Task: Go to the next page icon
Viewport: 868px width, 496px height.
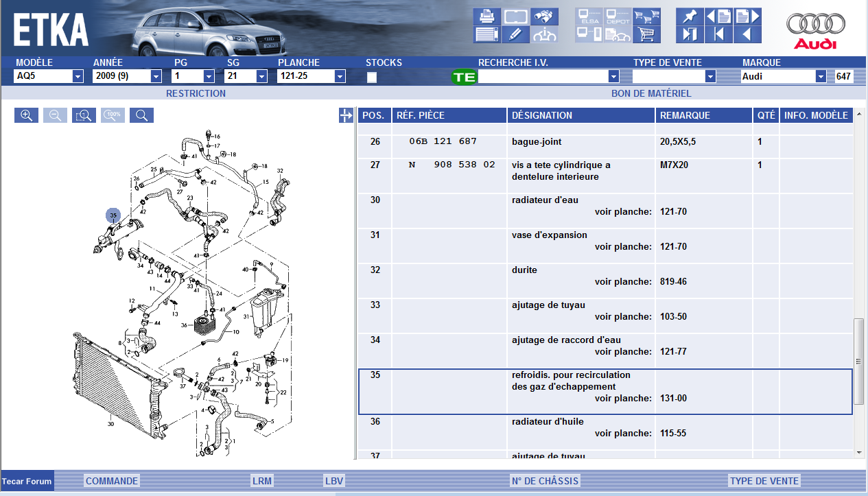Action: (x=747, y=16)
